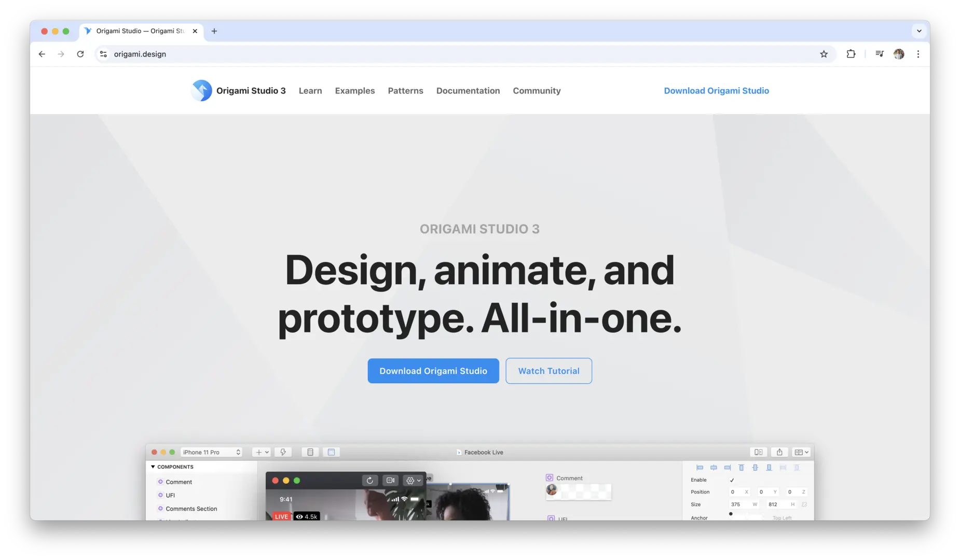Reload the origami.design page
The image size is (960, 560).
(80, 54)
